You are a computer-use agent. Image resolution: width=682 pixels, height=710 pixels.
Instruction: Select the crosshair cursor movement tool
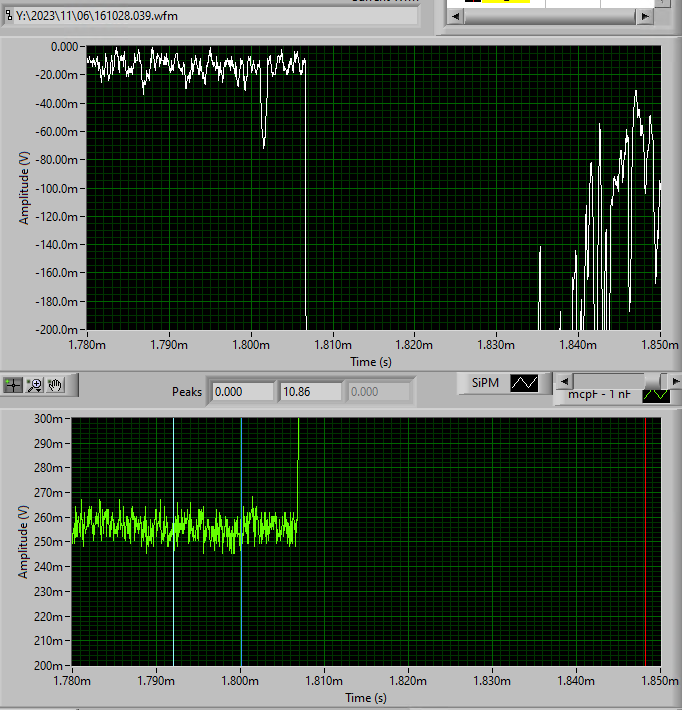click(x=13, y=385)
